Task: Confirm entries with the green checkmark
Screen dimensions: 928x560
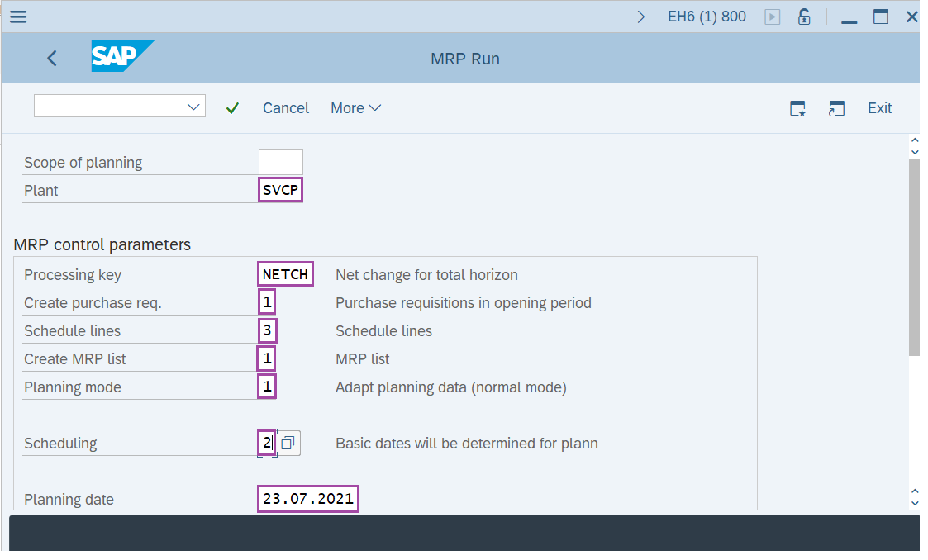Action: click(232, 107)
